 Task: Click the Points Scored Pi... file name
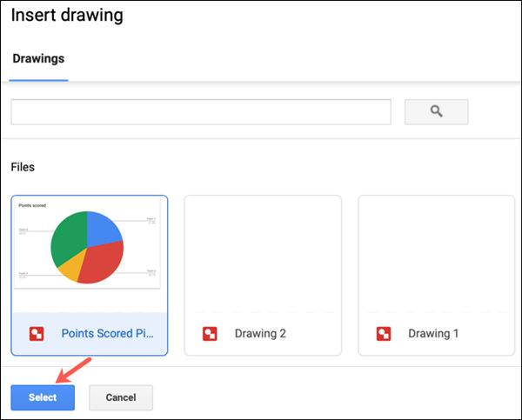click(108, 333)
